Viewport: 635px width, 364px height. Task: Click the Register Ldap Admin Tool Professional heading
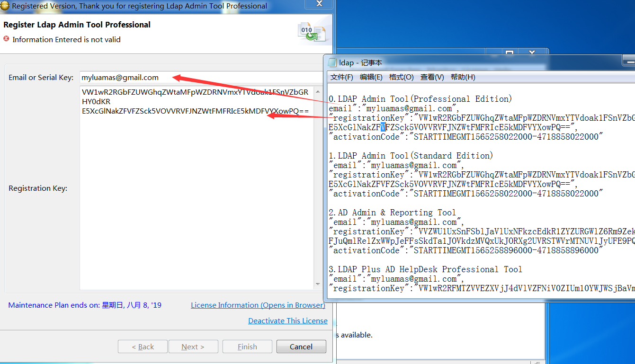pos(77,25)
